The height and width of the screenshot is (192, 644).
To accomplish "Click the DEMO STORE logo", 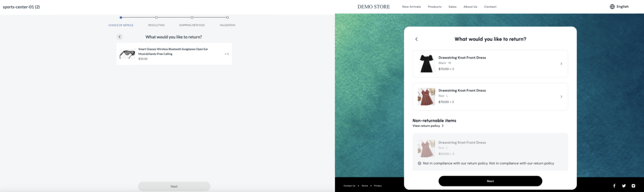I will coord(374,7).
